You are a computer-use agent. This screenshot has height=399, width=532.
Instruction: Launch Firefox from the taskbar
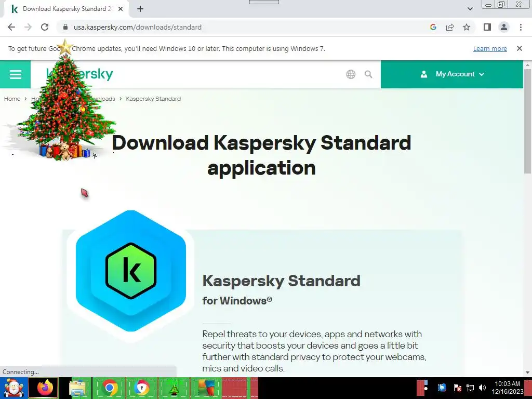pyautogui.click(x=45, y=388)
